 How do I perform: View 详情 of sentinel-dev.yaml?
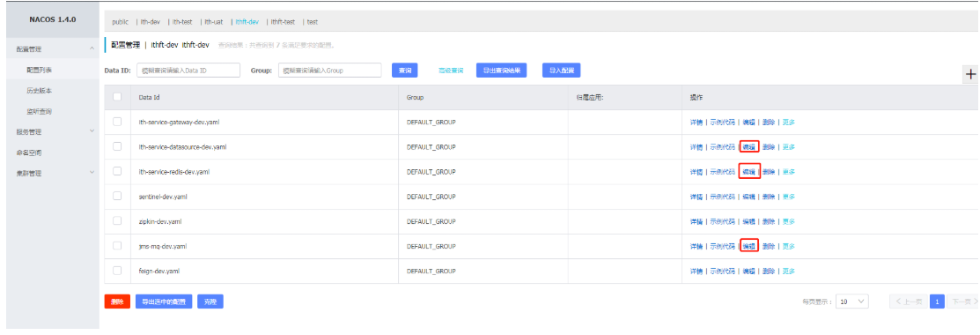click(696, 197)
